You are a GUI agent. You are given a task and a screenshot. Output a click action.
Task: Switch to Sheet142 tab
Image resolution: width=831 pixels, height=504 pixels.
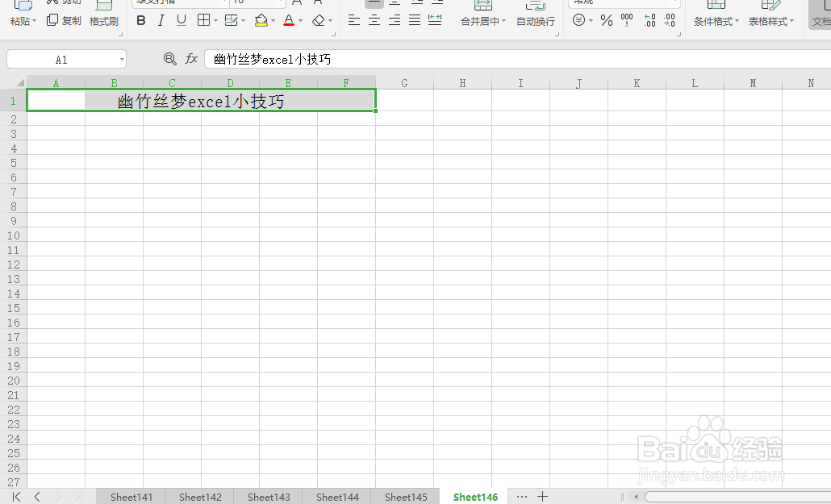[200, 497]
